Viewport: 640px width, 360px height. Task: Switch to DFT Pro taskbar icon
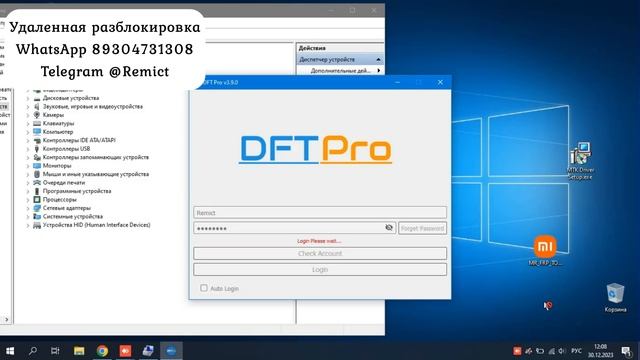pyautogui.click(x=171, y=351)
